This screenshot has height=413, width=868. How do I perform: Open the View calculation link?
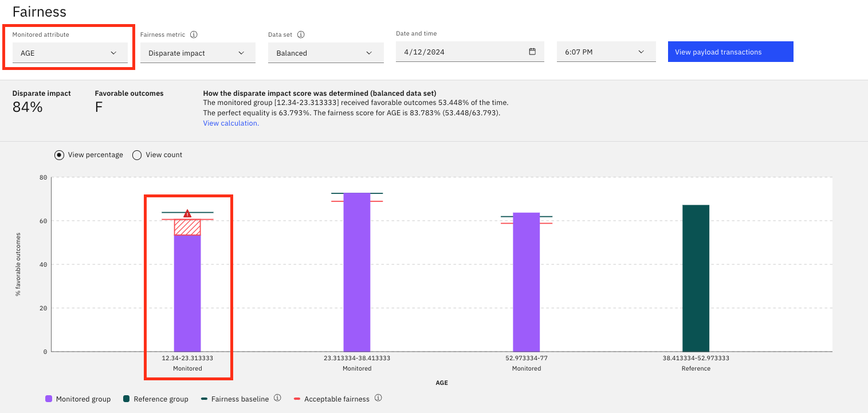click(x=231, y=123)
